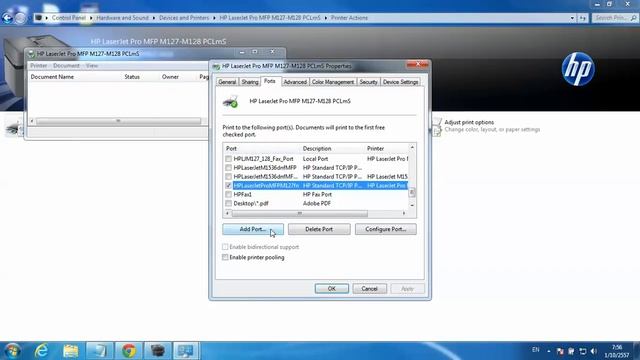Screen dimensions: 640x360
Task: Click the Delete Port button
Action: pyautogui.click(x=319, y=229)
